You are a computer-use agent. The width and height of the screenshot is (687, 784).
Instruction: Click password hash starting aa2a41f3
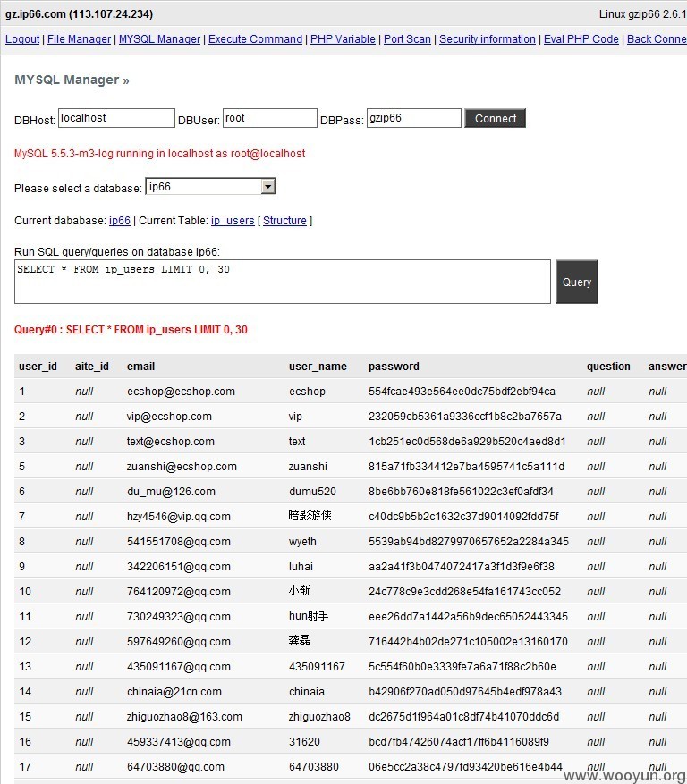tap(462, 566)
